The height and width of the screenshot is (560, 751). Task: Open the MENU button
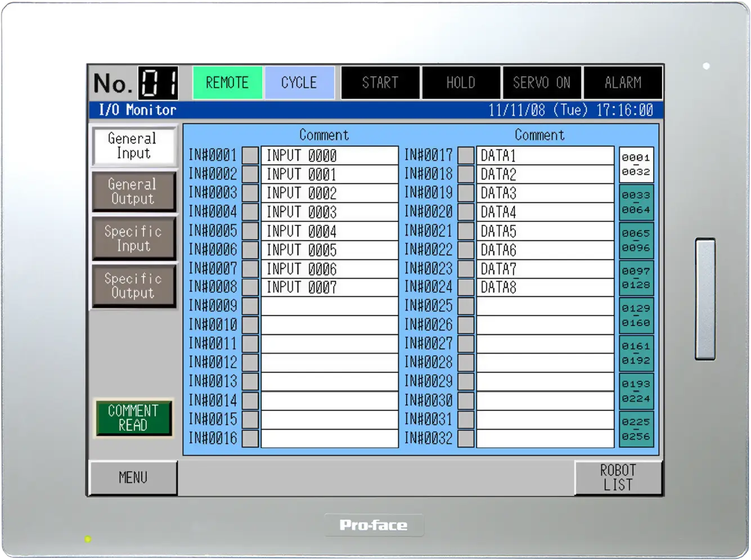[x=133, y=478]
